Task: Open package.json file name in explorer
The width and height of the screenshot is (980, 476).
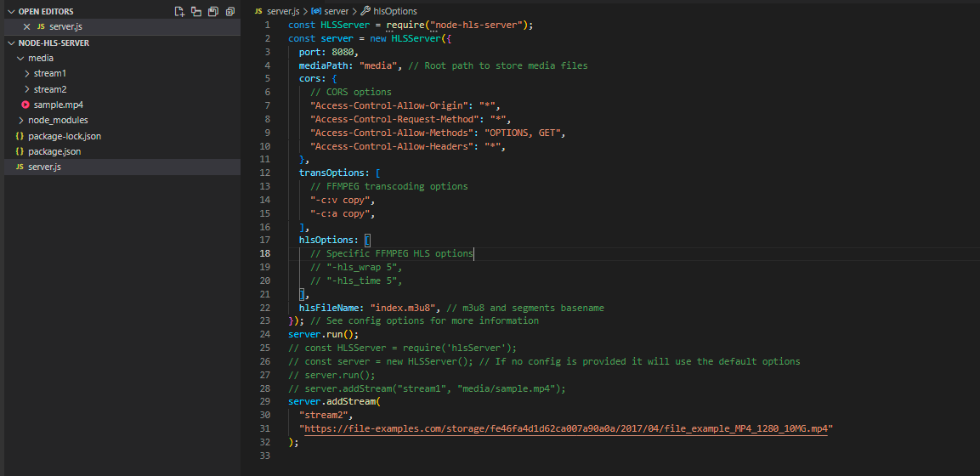Action: [54, 151]
